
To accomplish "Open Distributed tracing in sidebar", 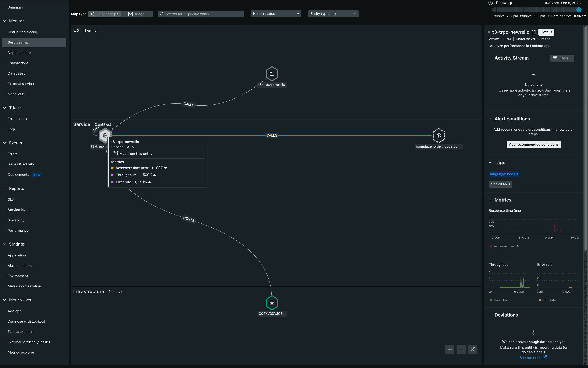I will [23, 32].
